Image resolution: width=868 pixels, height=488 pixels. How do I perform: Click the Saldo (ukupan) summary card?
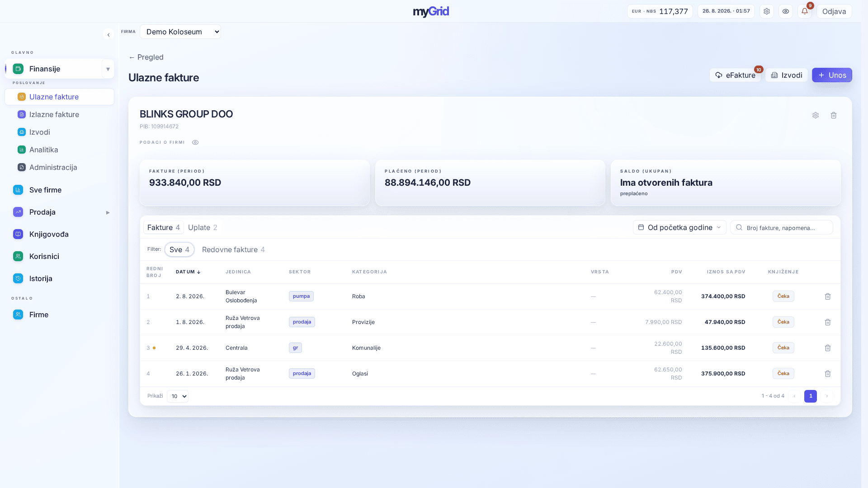pos(726,183)
